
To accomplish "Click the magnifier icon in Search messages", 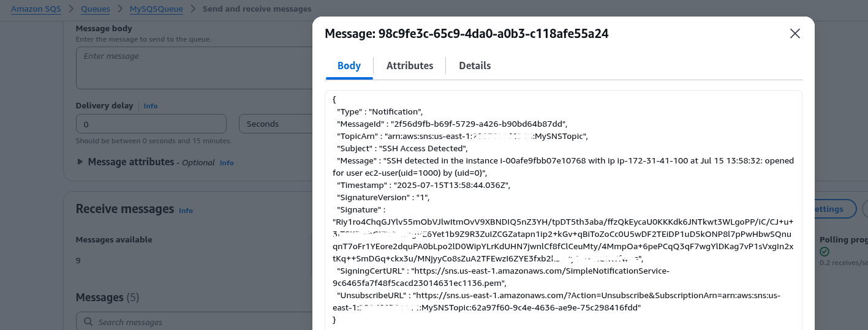I will pyautogui.click(x=88, y=322).
